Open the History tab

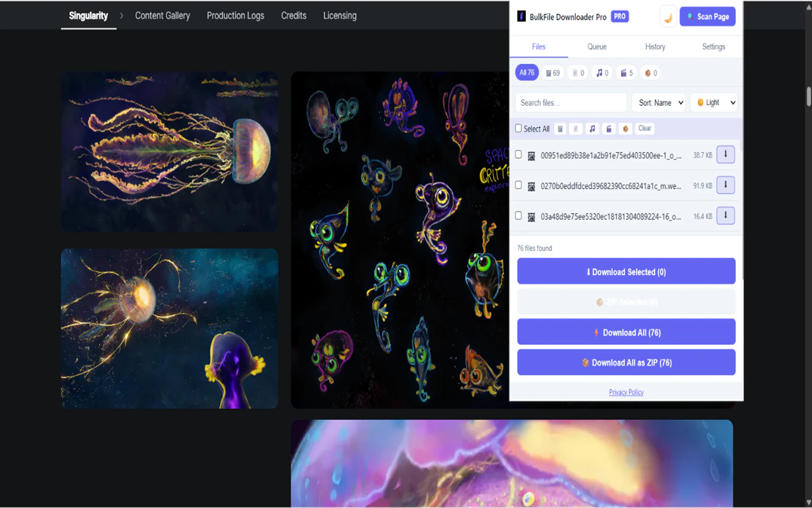pos(655,46)
